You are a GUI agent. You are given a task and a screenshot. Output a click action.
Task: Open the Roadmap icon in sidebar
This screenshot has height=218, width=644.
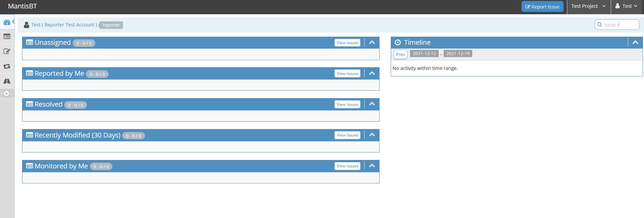tap(7, 81)
